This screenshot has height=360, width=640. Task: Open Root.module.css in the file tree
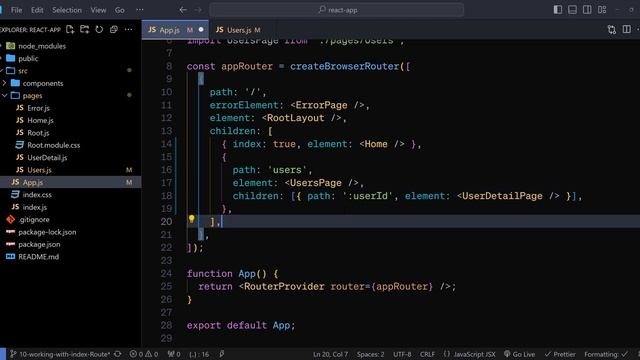[x=53, y=145]
